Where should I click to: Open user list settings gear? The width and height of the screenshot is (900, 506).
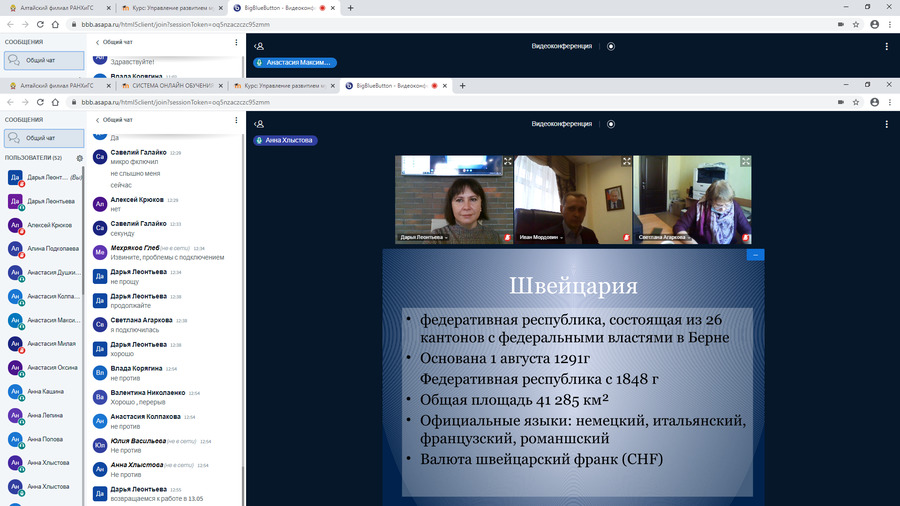pyautogui.click(x=80, y=158)
